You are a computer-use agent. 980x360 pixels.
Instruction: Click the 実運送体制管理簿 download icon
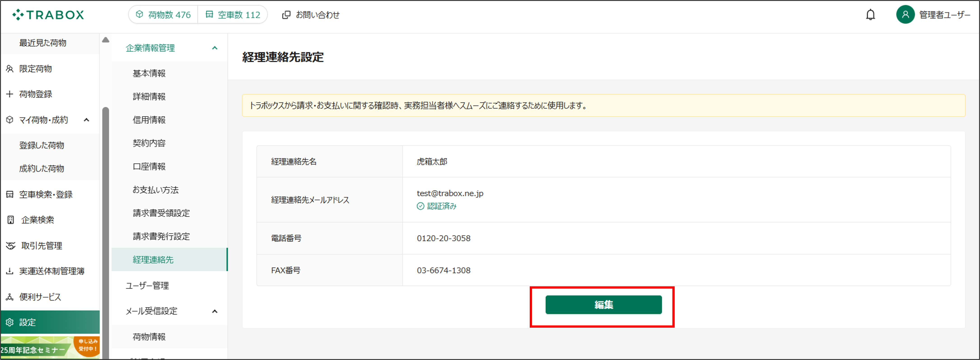[9, 271]
